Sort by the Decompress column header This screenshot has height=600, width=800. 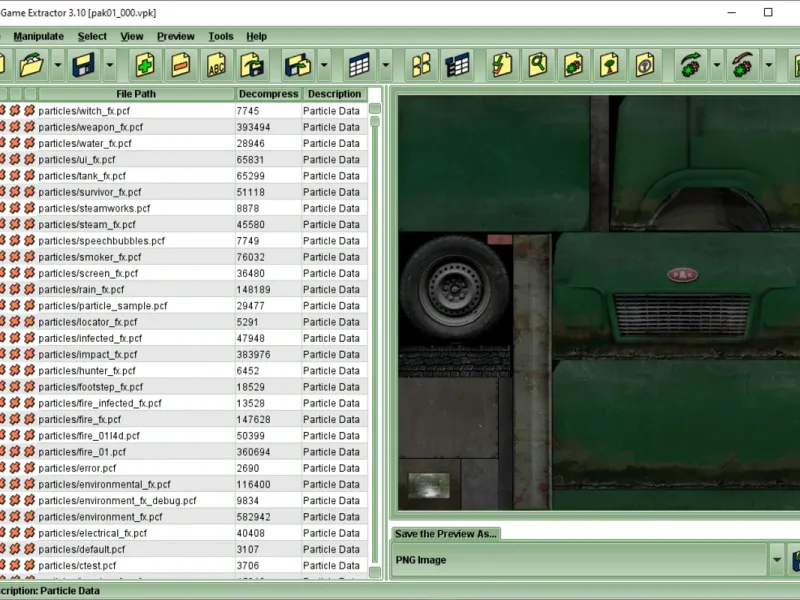point(268,94)
